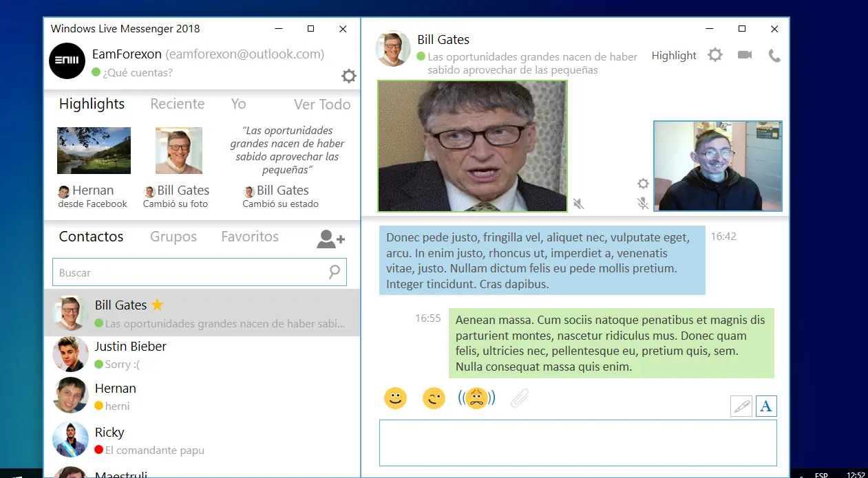Image resolution: width=868 pixels, height=478 pixels.
Task: Click 'Bill Gates Cambió su foto' caption
Action: click(x=176, y=197)
